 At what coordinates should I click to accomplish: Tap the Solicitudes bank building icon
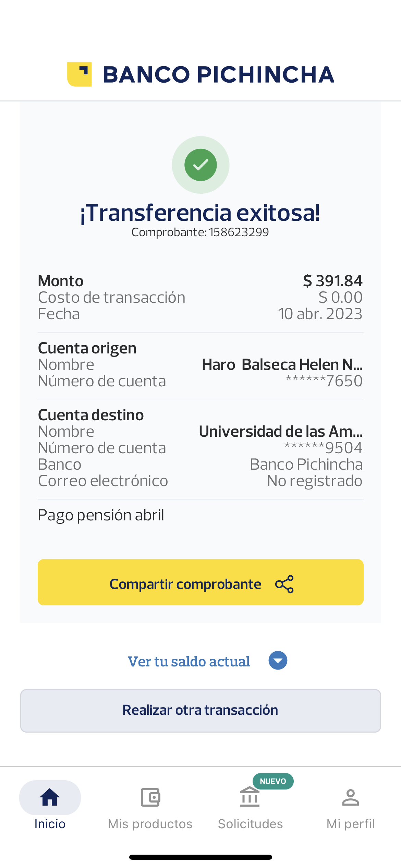250,797
